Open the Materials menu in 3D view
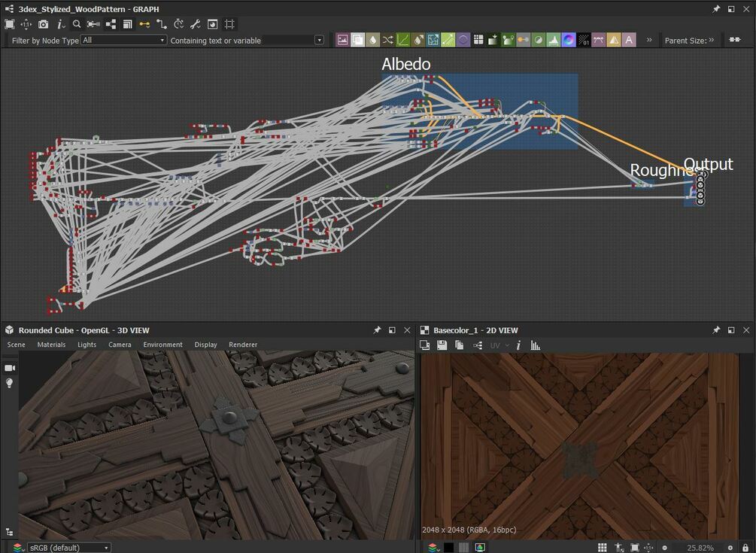Viewport: 756px width, 553px height. (x=51, y=345)
